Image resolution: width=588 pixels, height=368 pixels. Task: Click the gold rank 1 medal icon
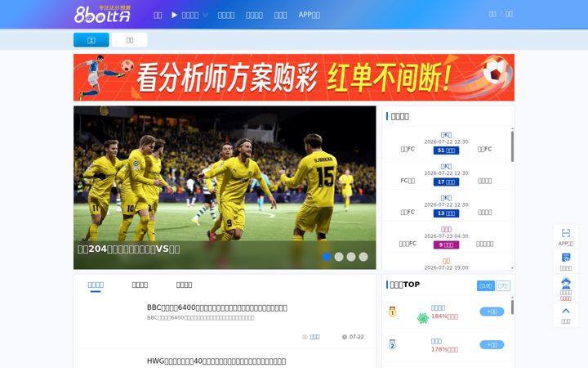pos(392,312)
